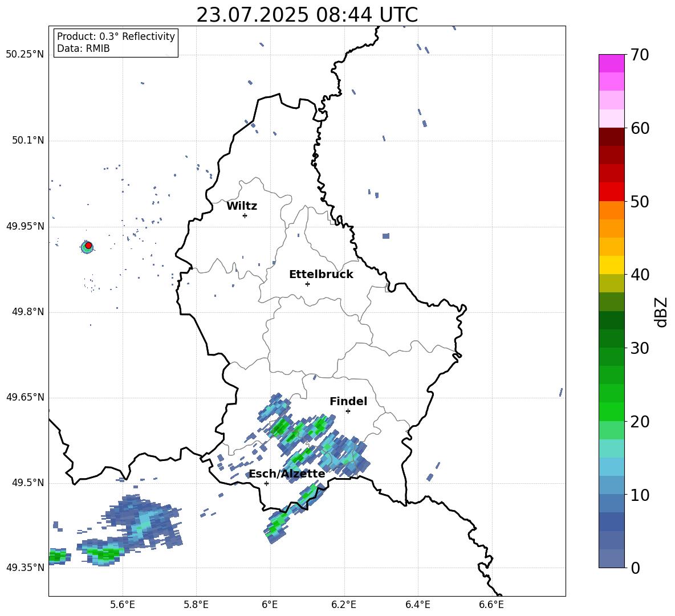This screenshot has height=616, width=675.
Task: Click the 20 value on the colorbar
Action: click(x=640, y=422)
